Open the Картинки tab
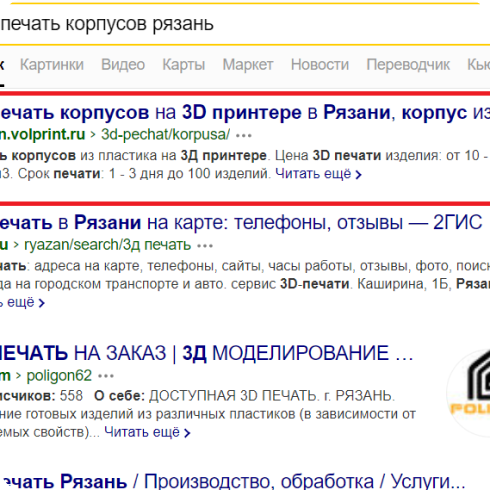 point(52,65)
